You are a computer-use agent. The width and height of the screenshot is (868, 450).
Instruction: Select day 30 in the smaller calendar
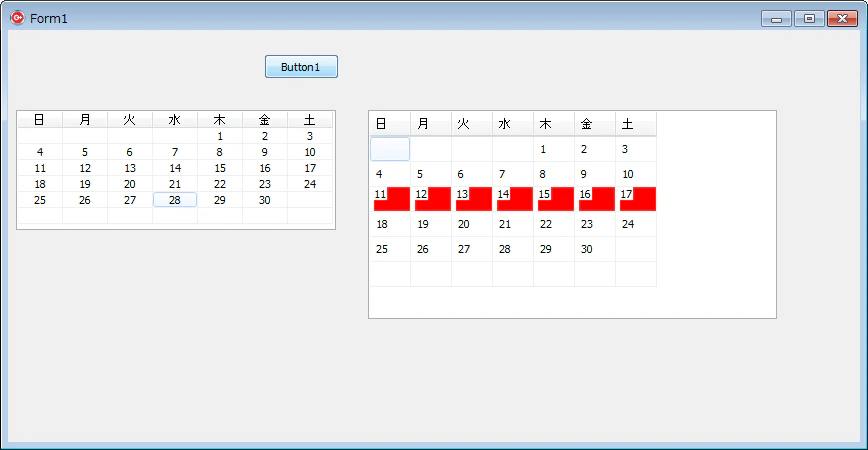pyautogui.click(x=265, y=200)
